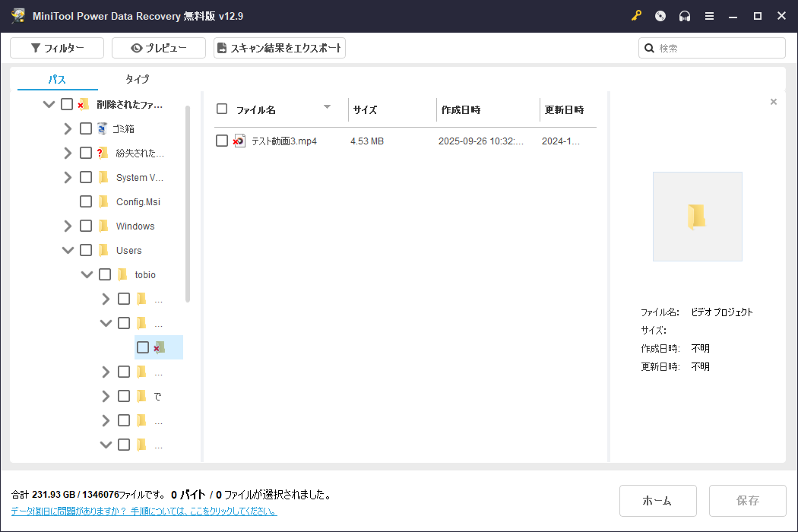Expand the System V... tree node
Image resolution: width=798 pixels, height=532 pixels.
[68, 177]
